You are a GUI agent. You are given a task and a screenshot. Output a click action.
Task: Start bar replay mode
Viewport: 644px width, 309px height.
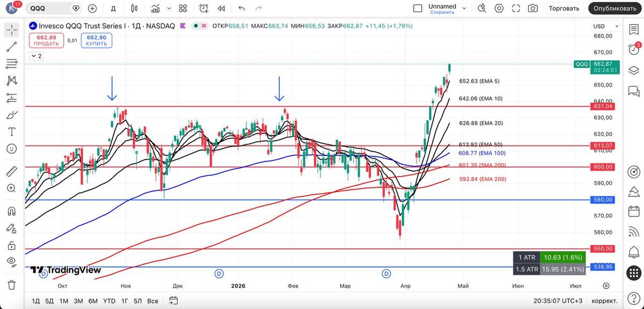click(221, 8)
